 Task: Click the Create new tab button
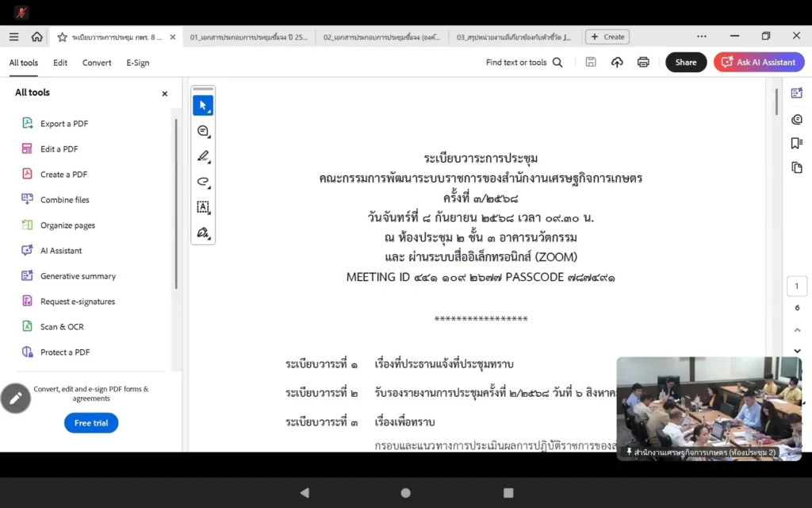[607, 37]
